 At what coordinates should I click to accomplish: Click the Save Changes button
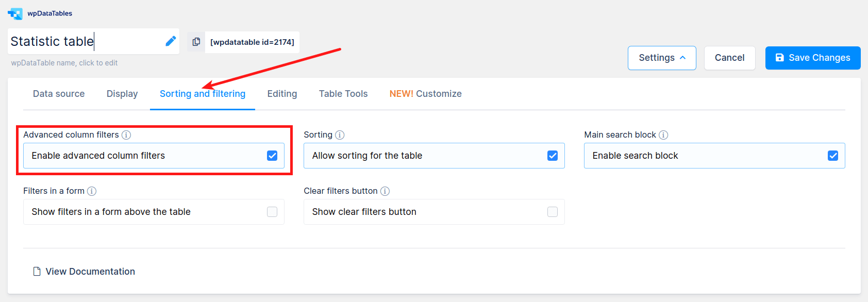click(813, 58)
